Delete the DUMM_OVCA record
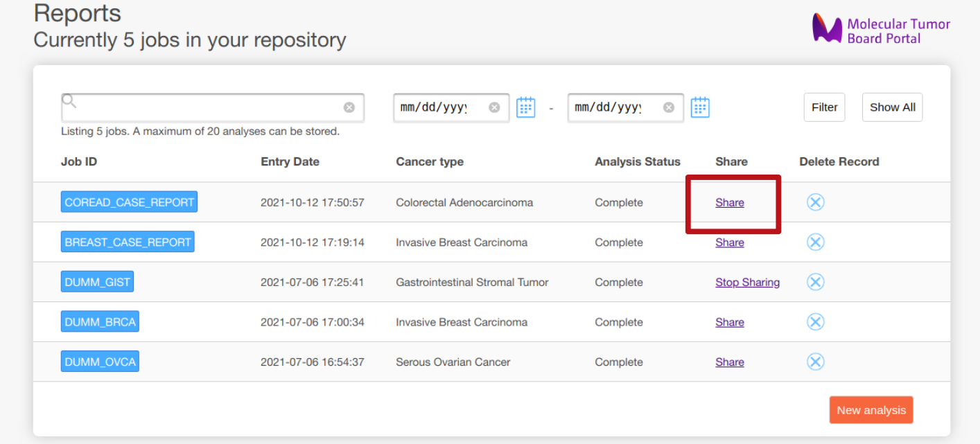This screenshot has width=980, height=444. (815, 362)
